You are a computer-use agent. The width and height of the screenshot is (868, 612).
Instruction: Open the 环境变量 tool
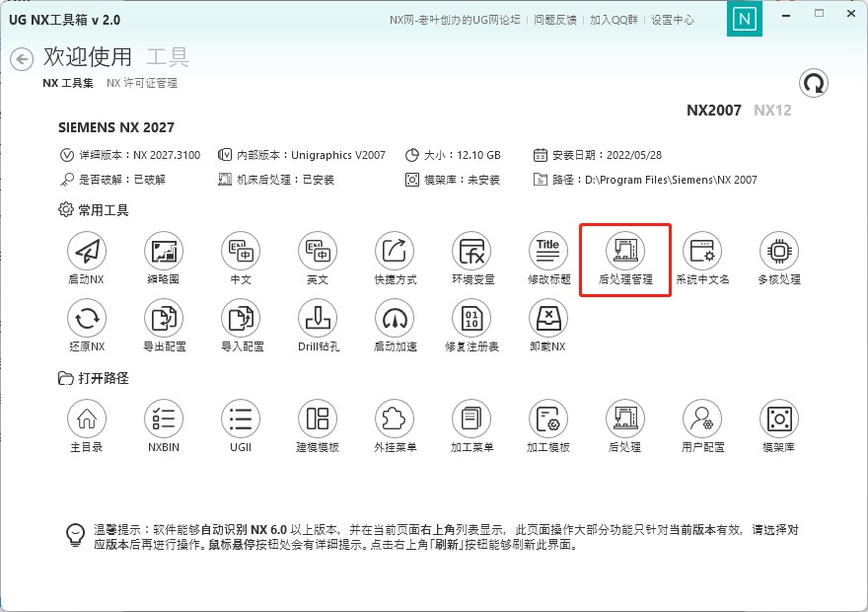point(471,252)
